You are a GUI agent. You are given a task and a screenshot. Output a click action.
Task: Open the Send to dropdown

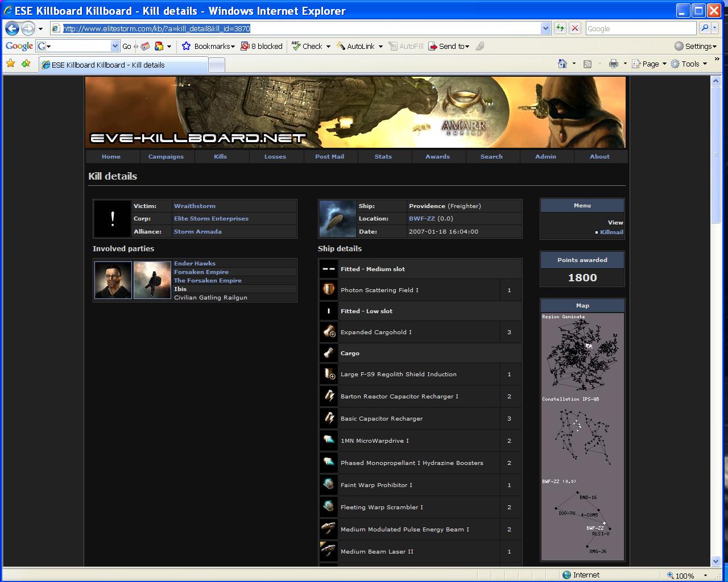coord(449,46)
